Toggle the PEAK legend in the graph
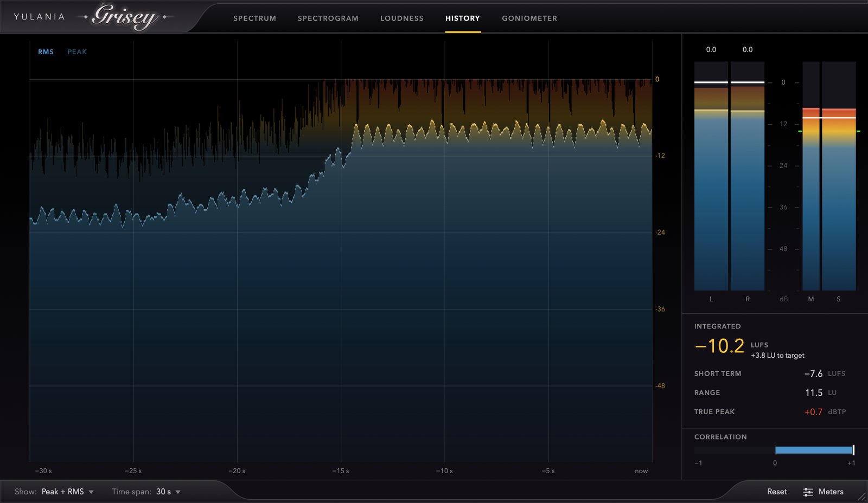 pyautogui.click(x=77, y=52)
